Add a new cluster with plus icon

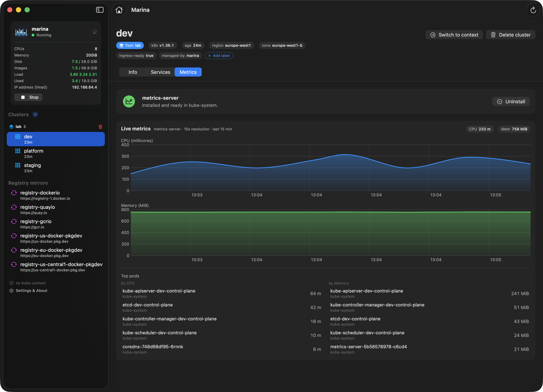point(35,114)
